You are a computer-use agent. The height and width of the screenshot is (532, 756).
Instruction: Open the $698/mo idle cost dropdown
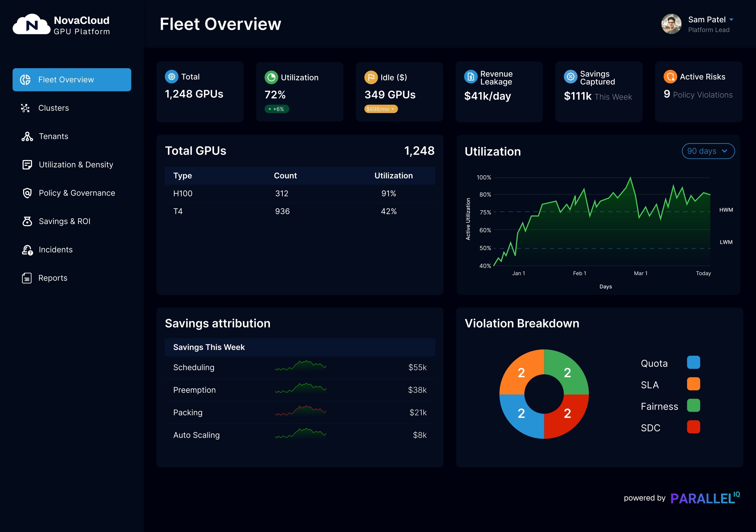coord(381,109)
